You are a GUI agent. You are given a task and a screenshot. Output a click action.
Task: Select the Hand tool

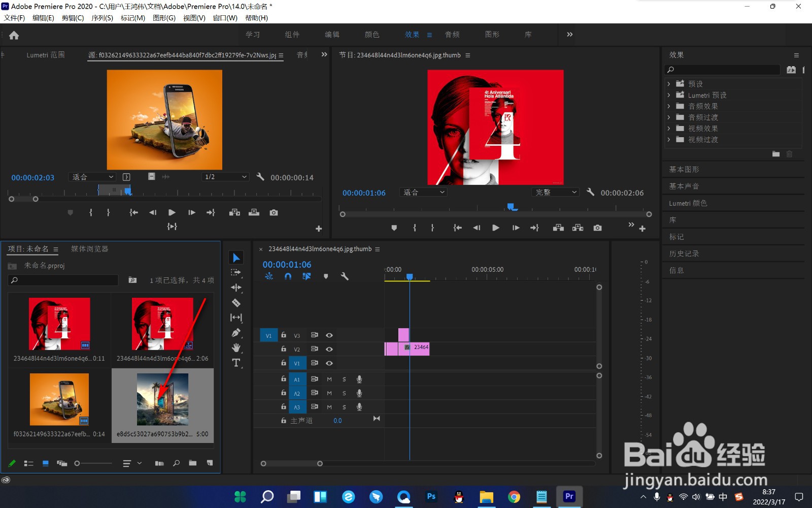(236, 348)
